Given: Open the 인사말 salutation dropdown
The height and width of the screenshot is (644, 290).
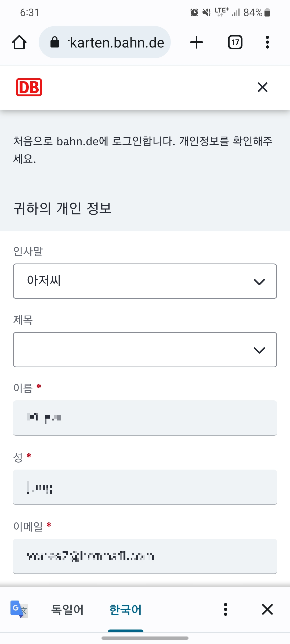Looking at the screenshot, I should pos(145,281).
